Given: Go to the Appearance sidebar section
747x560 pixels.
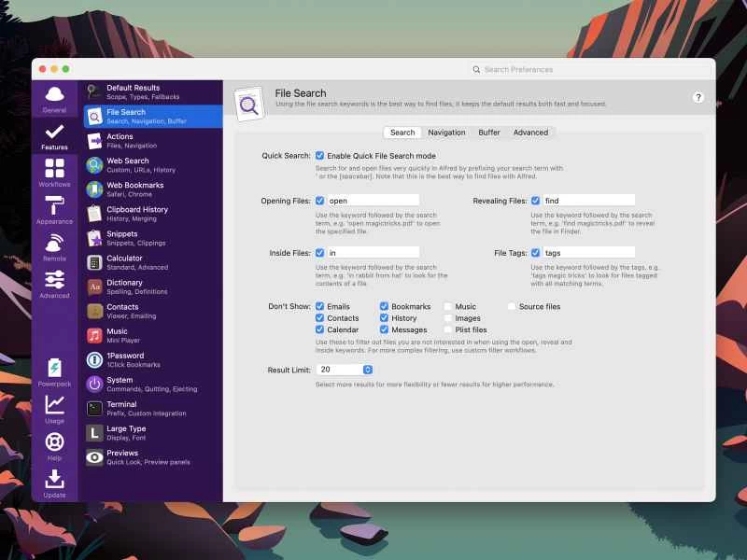Looking at the screenshot, I should coord(53,209).
